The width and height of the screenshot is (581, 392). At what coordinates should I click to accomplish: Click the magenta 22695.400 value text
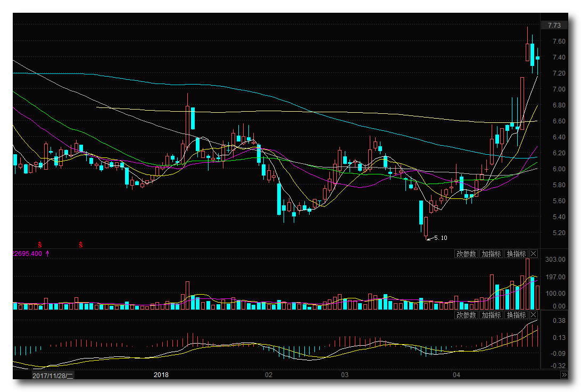[x=27, y=254]
